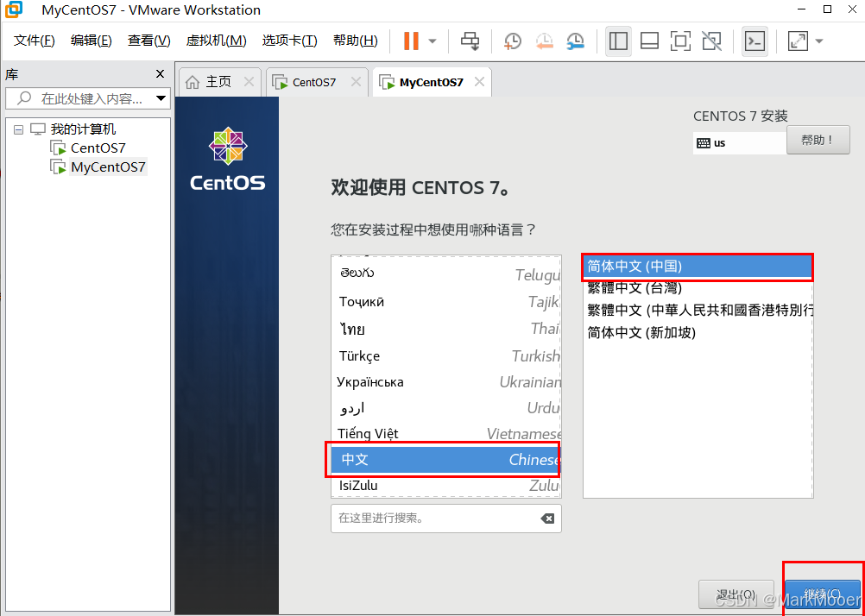Select Urdu language row
Image resolution: width=865 pixels, height=616 pixels.
click(446, 408)
